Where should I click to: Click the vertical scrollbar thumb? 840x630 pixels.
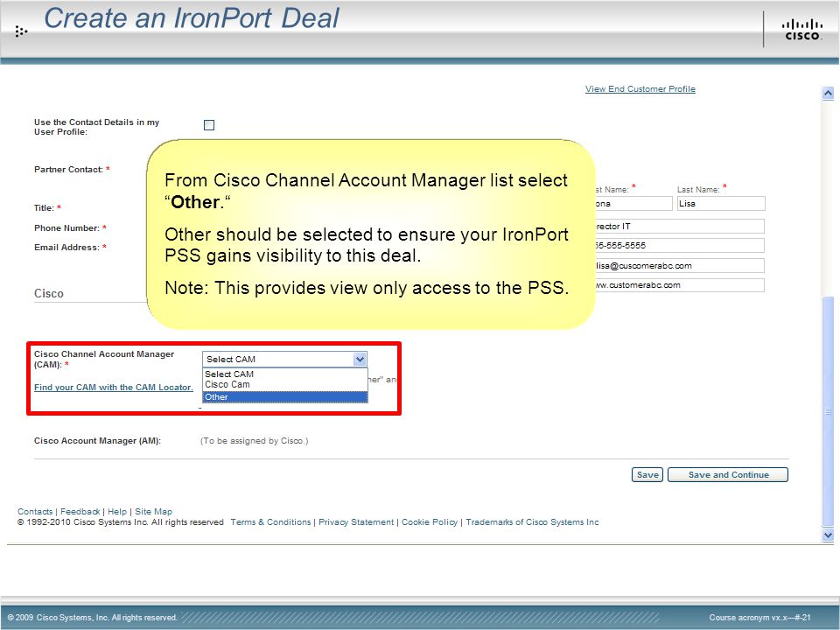[828, 411]
